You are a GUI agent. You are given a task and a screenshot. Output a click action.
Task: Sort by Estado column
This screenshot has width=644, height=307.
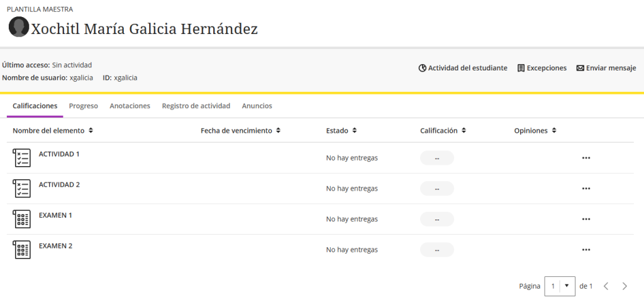(341, 131)
